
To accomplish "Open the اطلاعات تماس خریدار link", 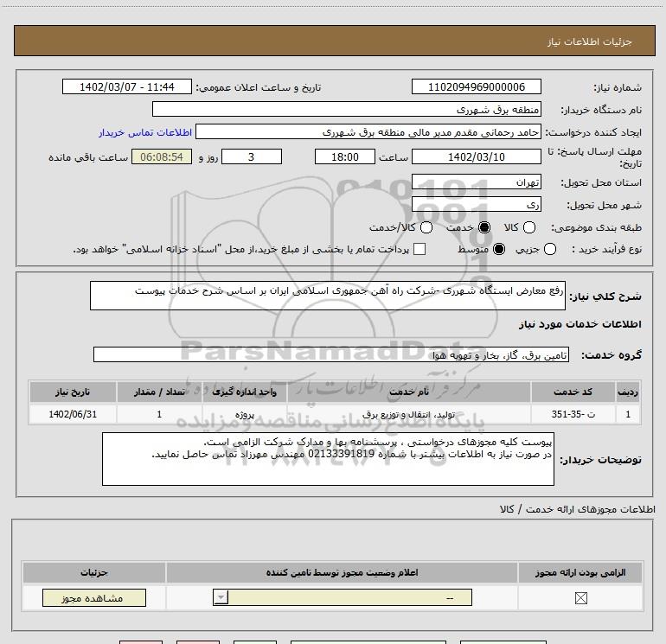I will click(x=145, y=132).
